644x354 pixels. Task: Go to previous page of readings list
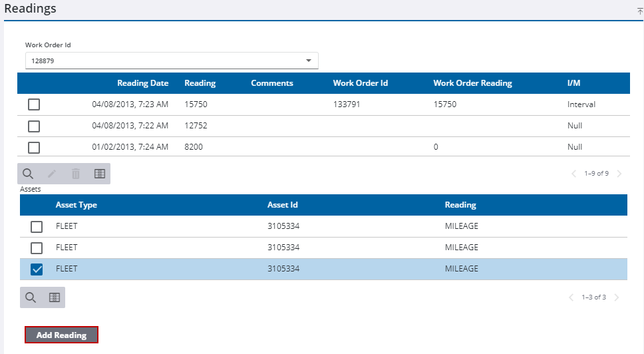pyautogui.click(x=573, y=174)
